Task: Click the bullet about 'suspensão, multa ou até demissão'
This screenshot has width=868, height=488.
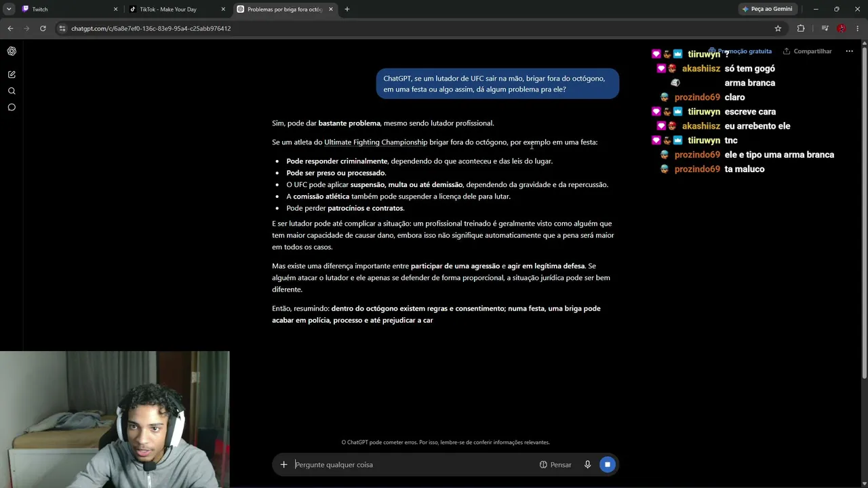Action: point(447,184)
